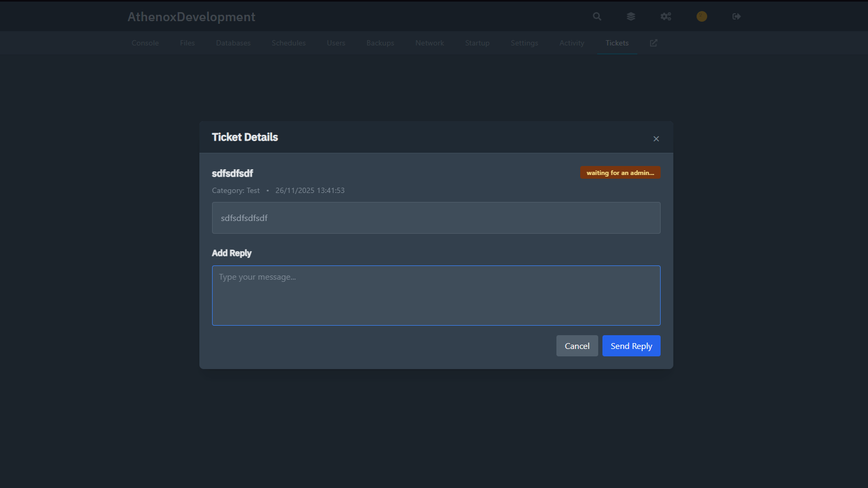The image size is (868, 488).
Task: Click the user avatar icon
Action: click(701, 16)
